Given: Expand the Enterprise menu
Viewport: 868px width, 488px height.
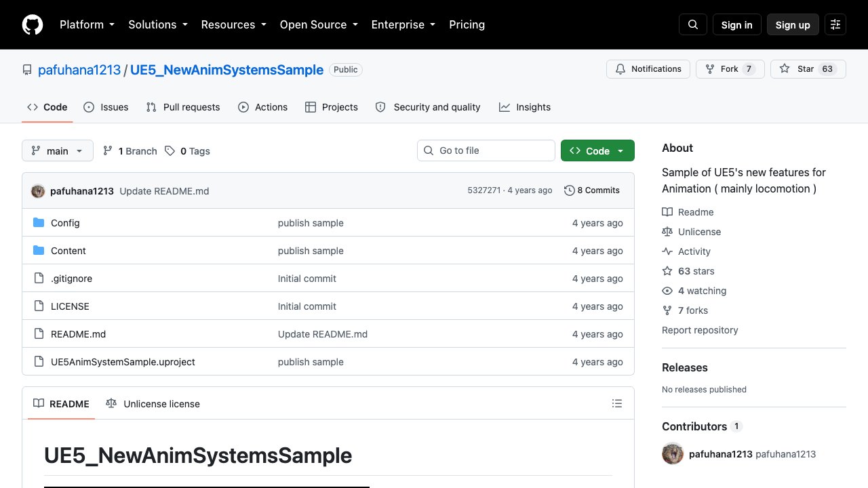Looking at the screenshot, I should point(405,24).
